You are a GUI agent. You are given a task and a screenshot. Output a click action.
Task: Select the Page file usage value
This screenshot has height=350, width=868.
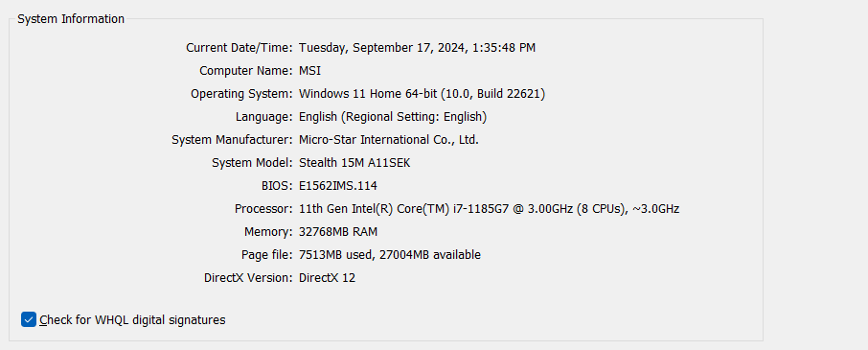coord(390,255)
